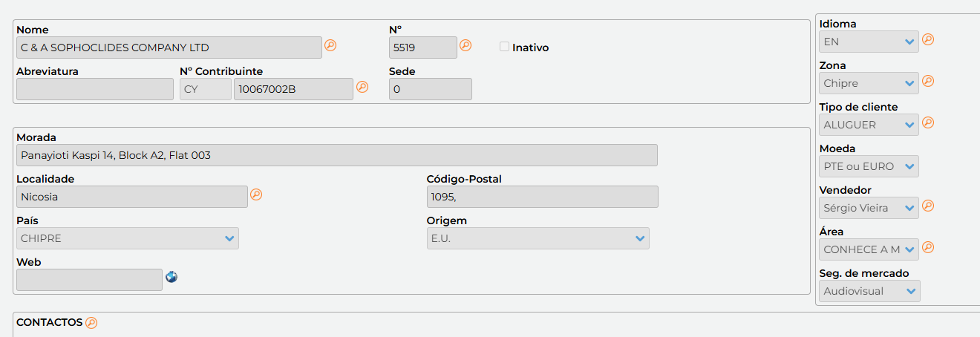
Task: Click the empty Abreviatura field
Action: click(x=95, y=89)
